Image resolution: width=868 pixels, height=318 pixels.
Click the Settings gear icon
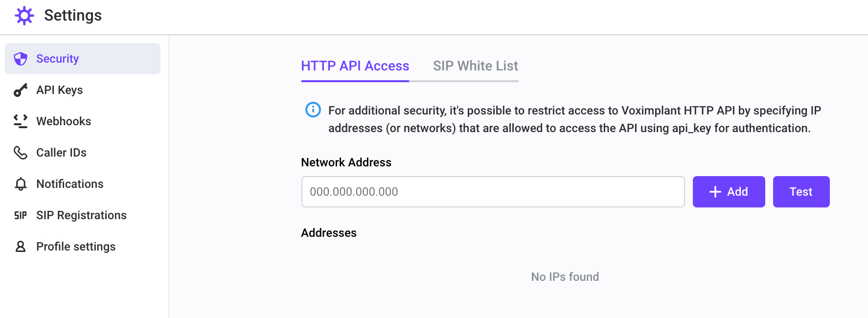click(24, 16)
